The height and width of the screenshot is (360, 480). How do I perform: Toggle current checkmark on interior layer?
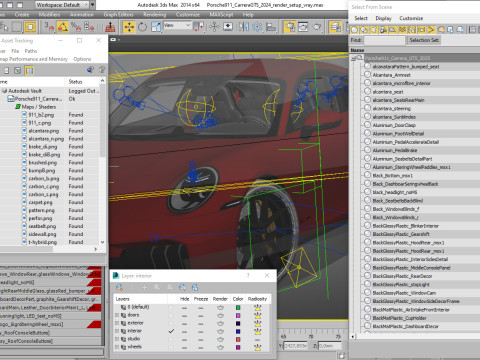click(x=171, y=331)
